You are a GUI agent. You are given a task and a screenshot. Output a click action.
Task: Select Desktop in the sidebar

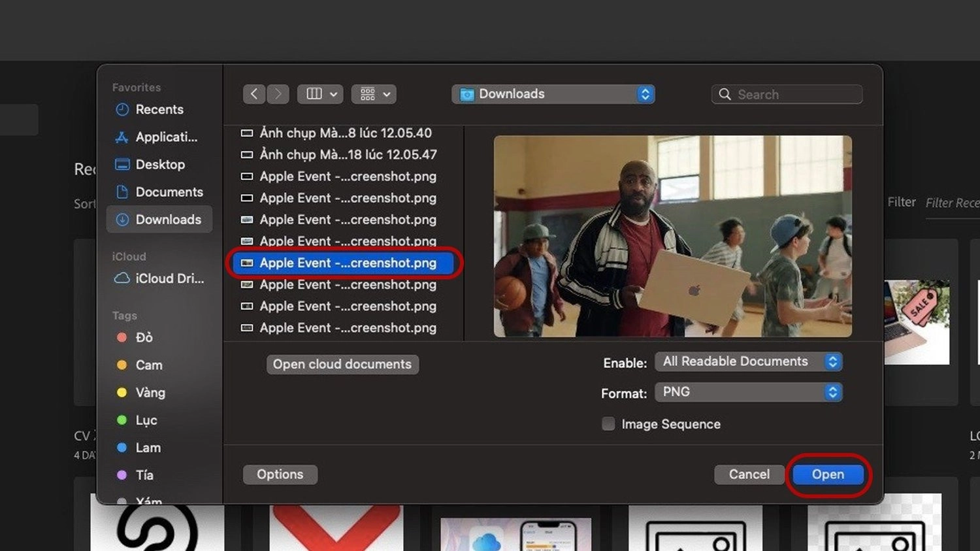(x=159, y=165)
